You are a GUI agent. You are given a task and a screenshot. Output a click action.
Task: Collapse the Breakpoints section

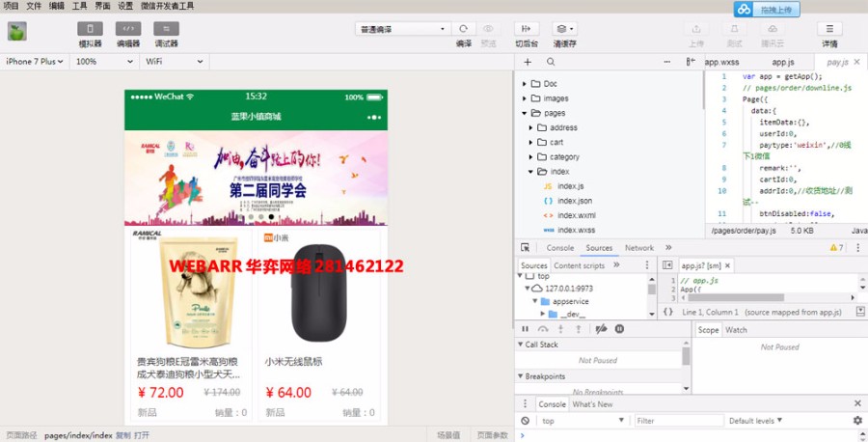[x=521, y=376]
